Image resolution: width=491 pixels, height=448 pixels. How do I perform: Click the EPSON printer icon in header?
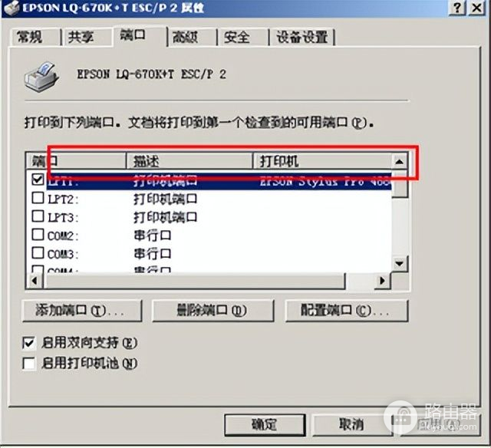pos(42,77)
